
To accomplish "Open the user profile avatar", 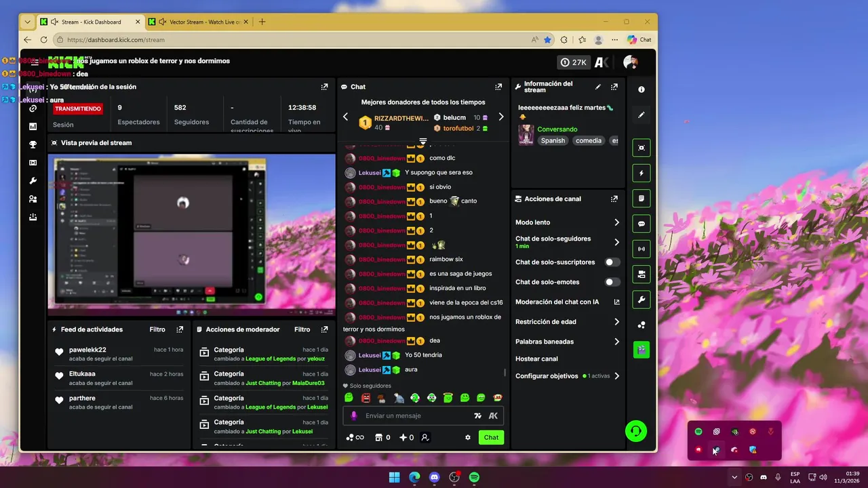I will [631, 62].
